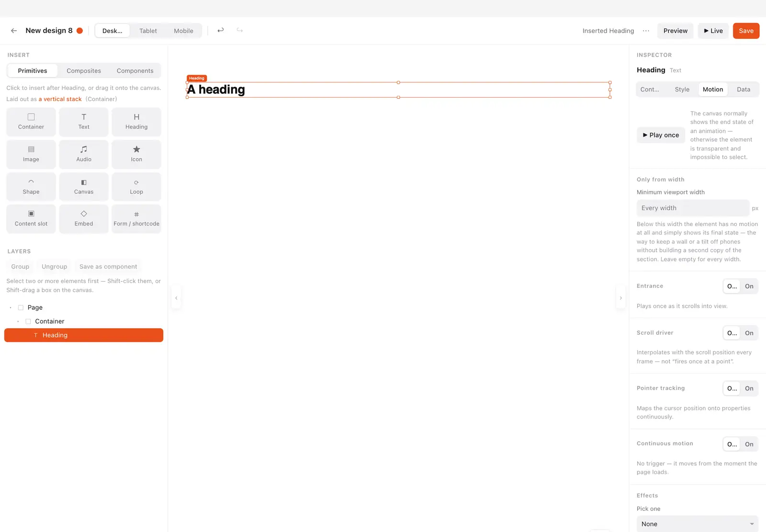Viewport: 766px width, 532px height.
Task: Collapse the left panel with chevron
Action: click(176, 298)
